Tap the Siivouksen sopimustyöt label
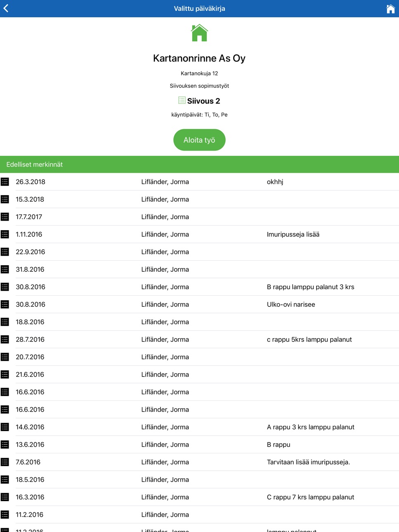This screenshot has width=399, height=532. pyautogui.click(x=199, y=86)
